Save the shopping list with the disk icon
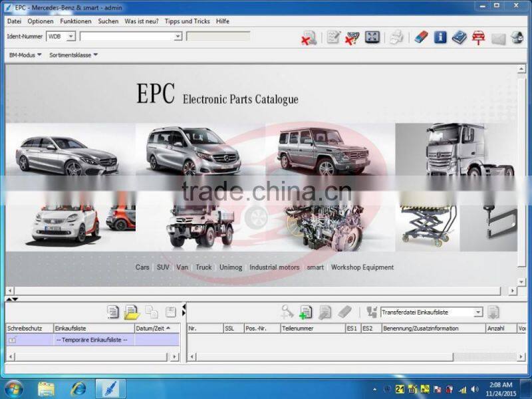The height and width of the screenshot is (399, 532). pyautogui.click(x=169, y=311)
